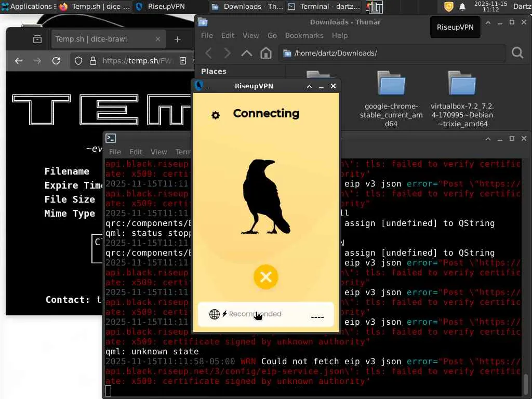The width and height of the screenshot is (532, 399).
Task: Click Firefox tracking protection shield icon
Action: tap(78, 61)
